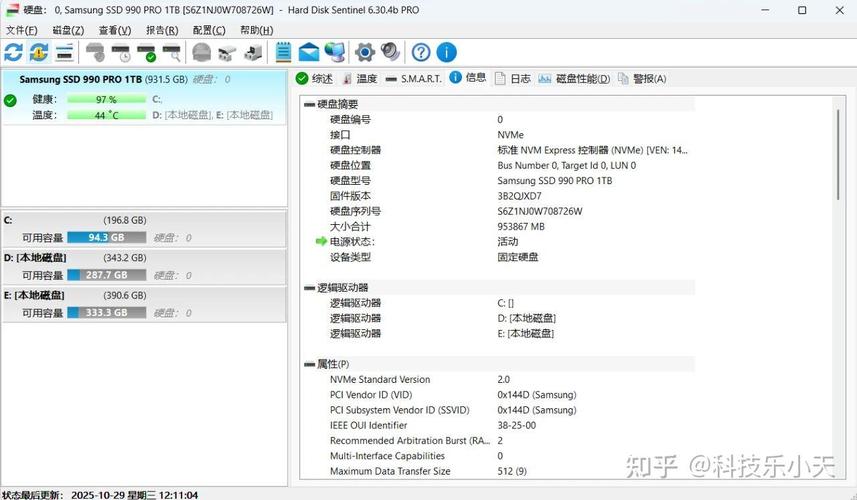Click the 逻辑驱动器 D: [本地磁盘] value
The image size is (857, 500).
527,318
